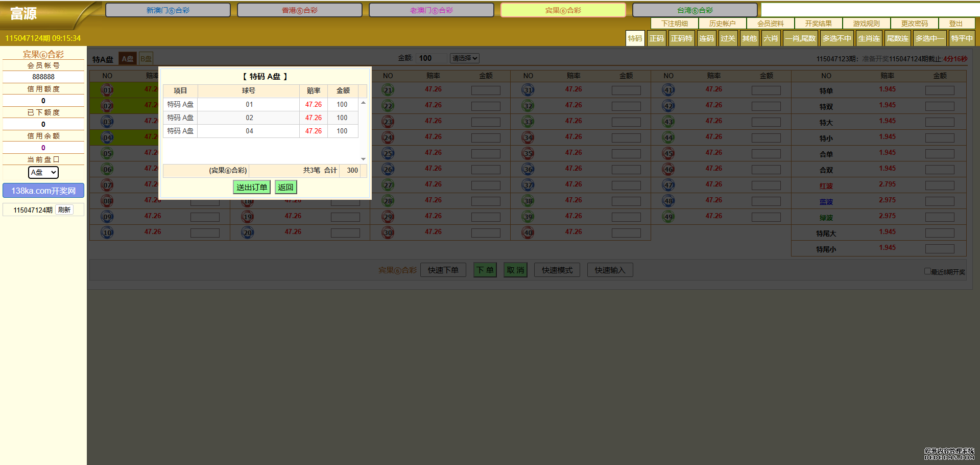Click scroll-up arrow in order list
The image size is (980, 465).
tap(363, 103)
